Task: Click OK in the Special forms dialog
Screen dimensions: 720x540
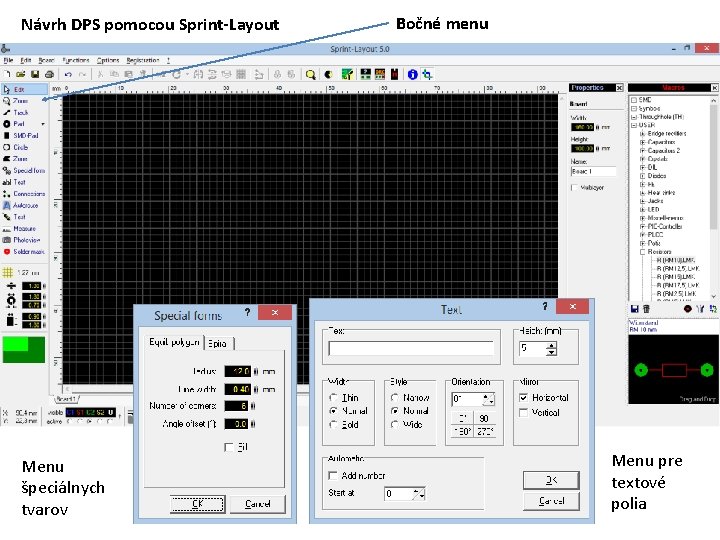Action: coord(197,504)
